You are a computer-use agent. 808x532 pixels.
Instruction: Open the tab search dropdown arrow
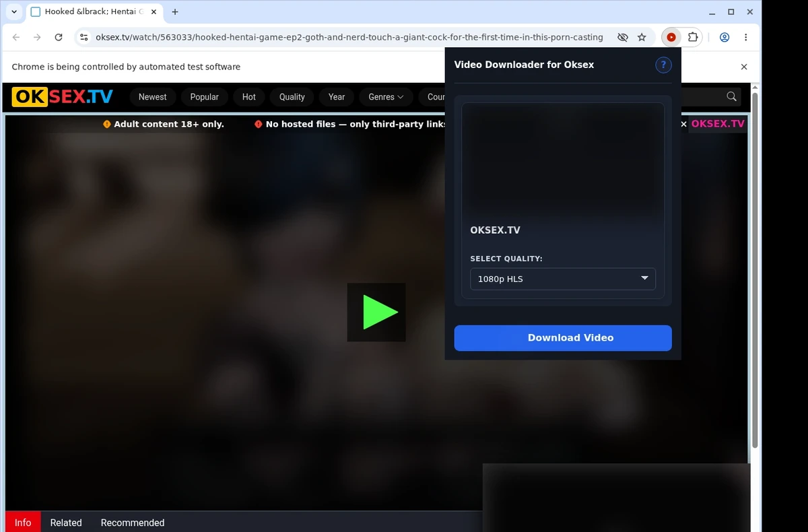pos(14,12)
